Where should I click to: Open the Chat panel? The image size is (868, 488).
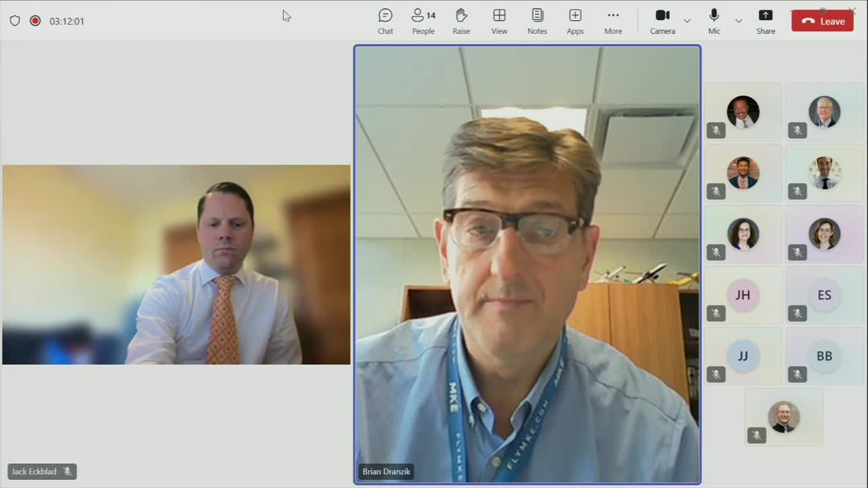pyautogui.click(x=385, y=21)
